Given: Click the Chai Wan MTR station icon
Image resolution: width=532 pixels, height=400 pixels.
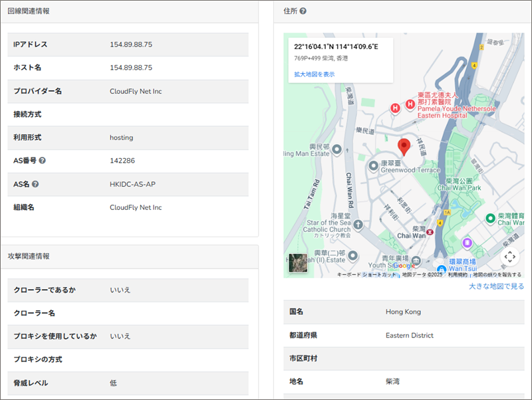Looking at the screenshot, I should coord(430,232).
